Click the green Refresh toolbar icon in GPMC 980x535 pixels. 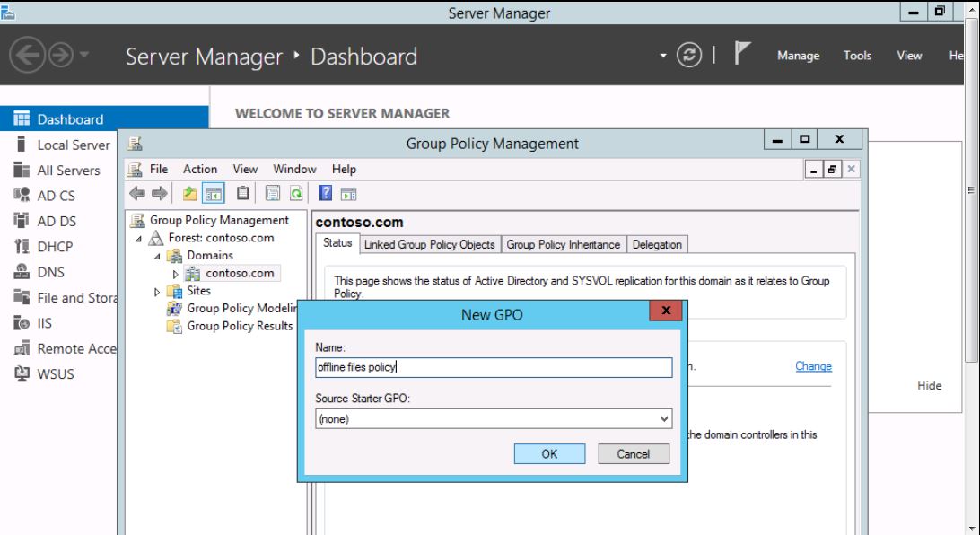(x=296, y=194)
